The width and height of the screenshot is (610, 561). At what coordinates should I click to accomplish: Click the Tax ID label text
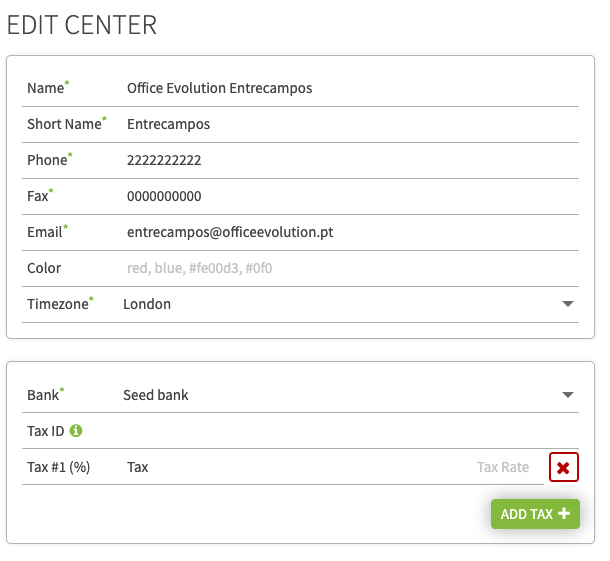pos(46,431)
